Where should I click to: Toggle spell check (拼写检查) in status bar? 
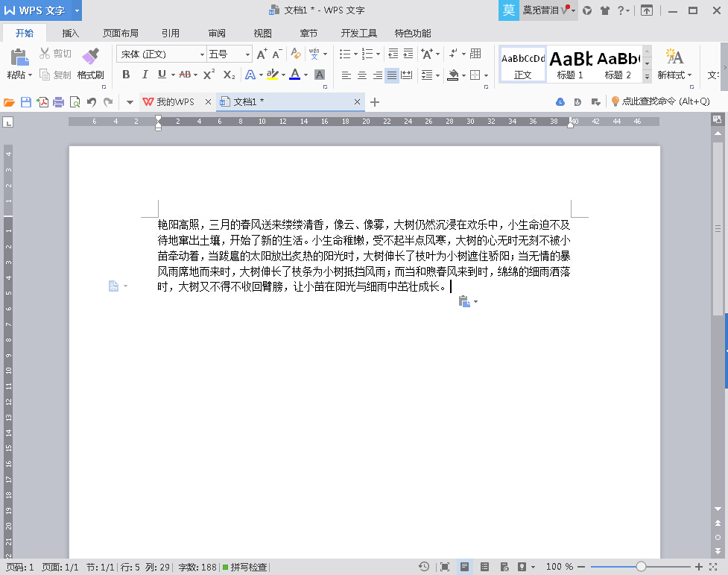[244, 568]
